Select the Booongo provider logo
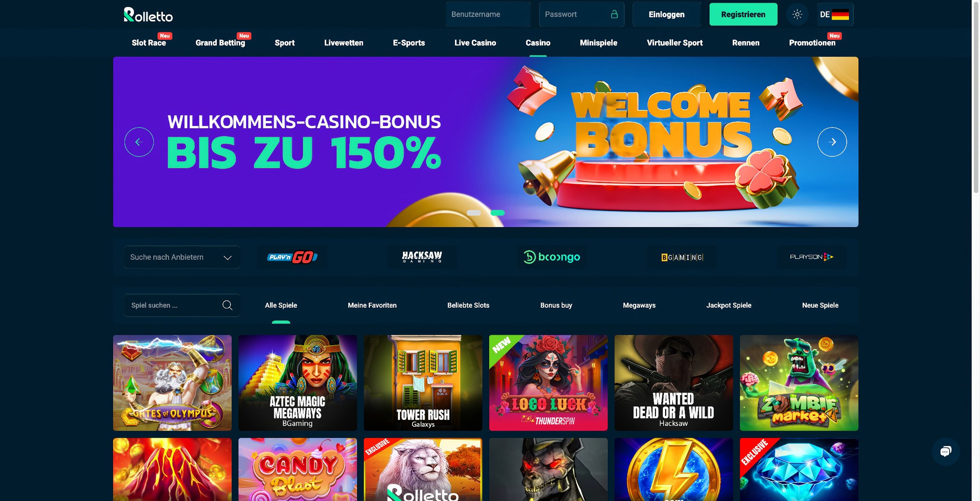Viewport: 980px width, 501px height. (x=552, y=257)
